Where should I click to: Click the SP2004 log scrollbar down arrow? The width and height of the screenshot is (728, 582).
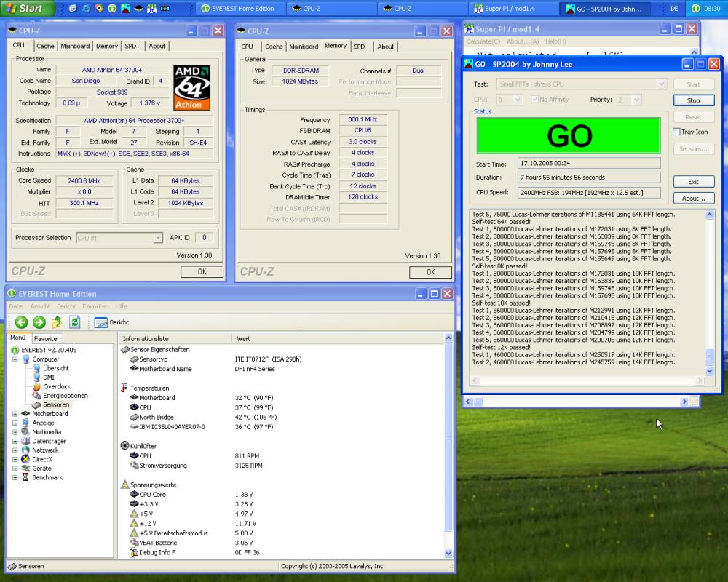click(709, 371)
